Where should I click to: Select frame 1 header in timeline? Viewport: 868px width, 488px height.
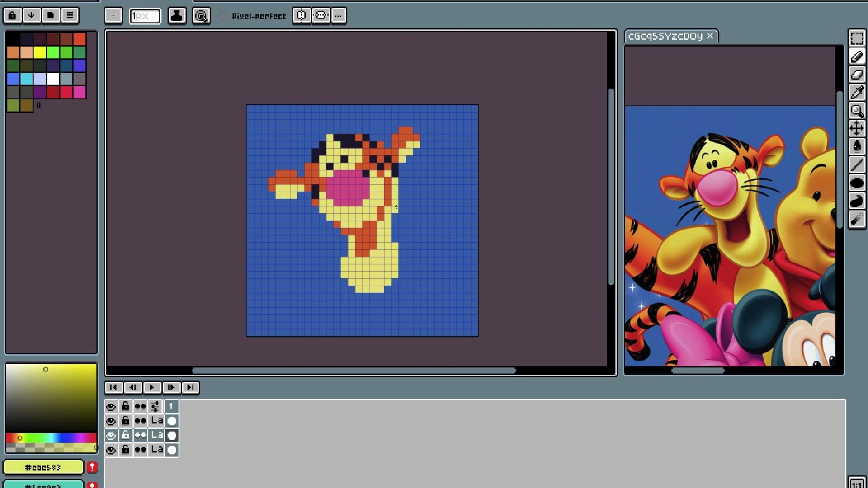point(171,407)
